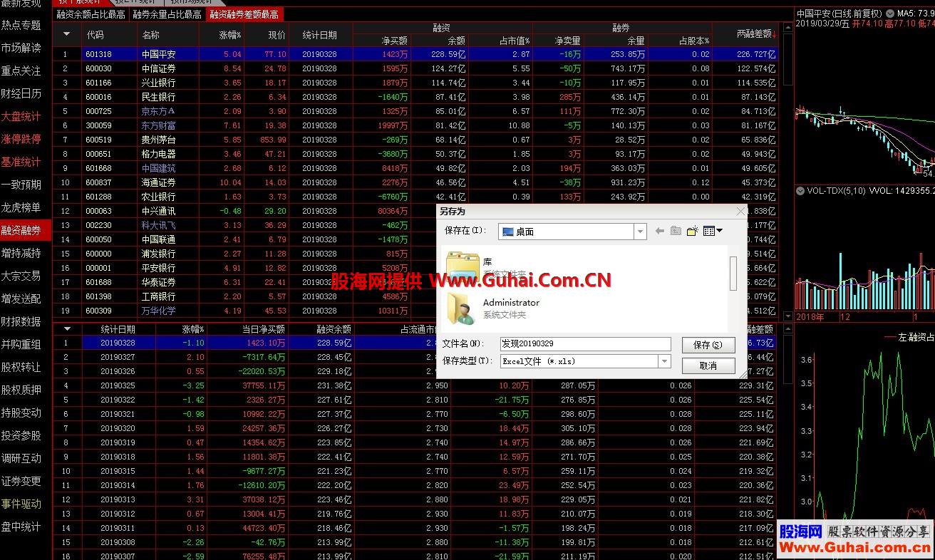The width and height of the screenshot is (935, 560).
Task: Create a new folder in Save As dialog
Action: pyautogui.click(x=692, y=231)
